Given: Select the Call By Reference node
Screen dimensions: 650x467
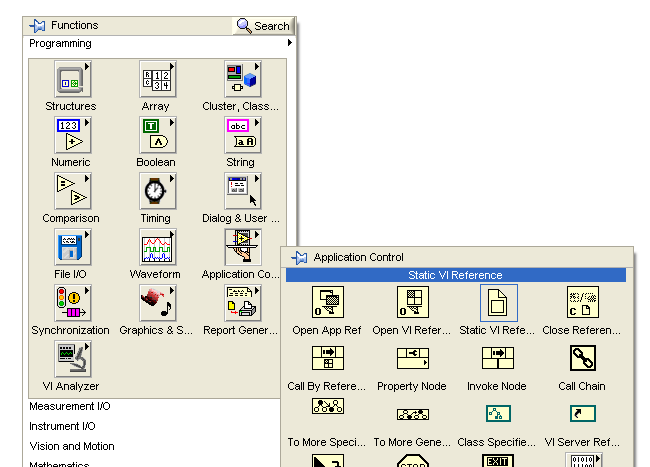Looking at the screenshot, I should click(x=327, y=358).
